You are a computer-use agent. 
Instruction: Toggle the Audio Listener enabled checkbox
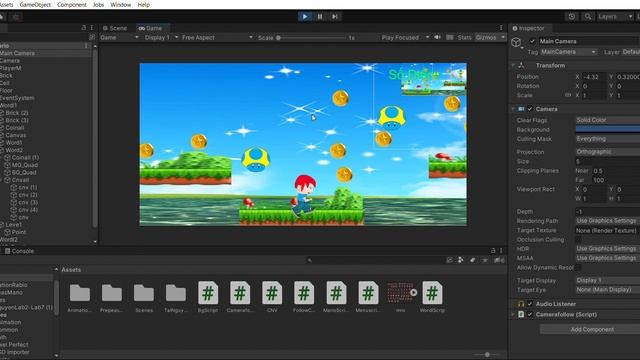coord(530,304)
